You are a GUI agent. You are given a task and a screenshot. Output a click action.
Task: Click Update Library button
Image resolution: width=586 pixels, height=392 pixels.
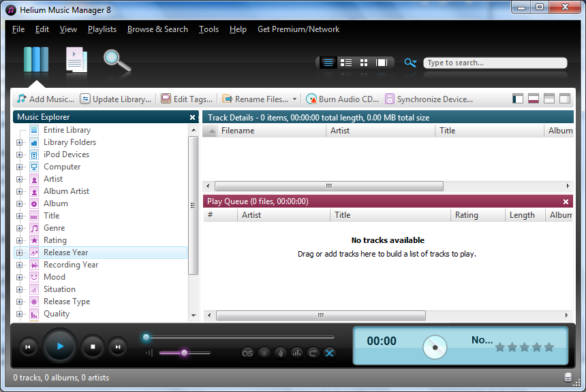(x=116, y=99)
